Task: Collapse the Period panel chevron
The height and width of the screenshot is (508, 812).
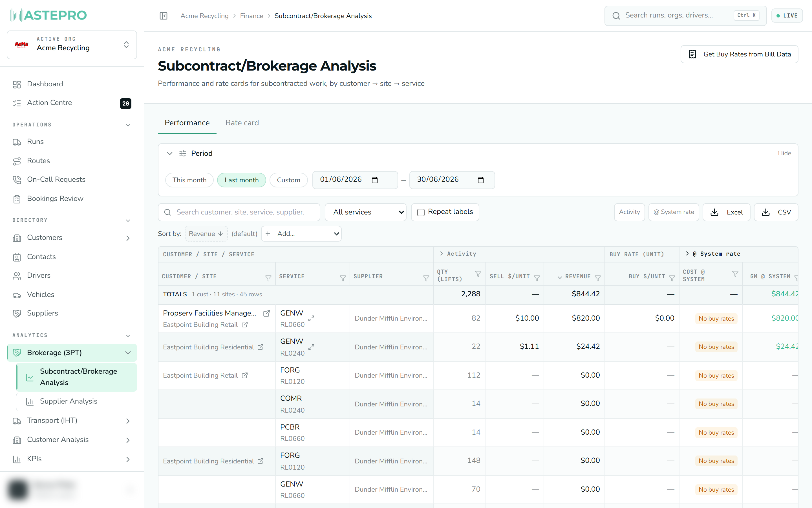Action: click(170, 154)
